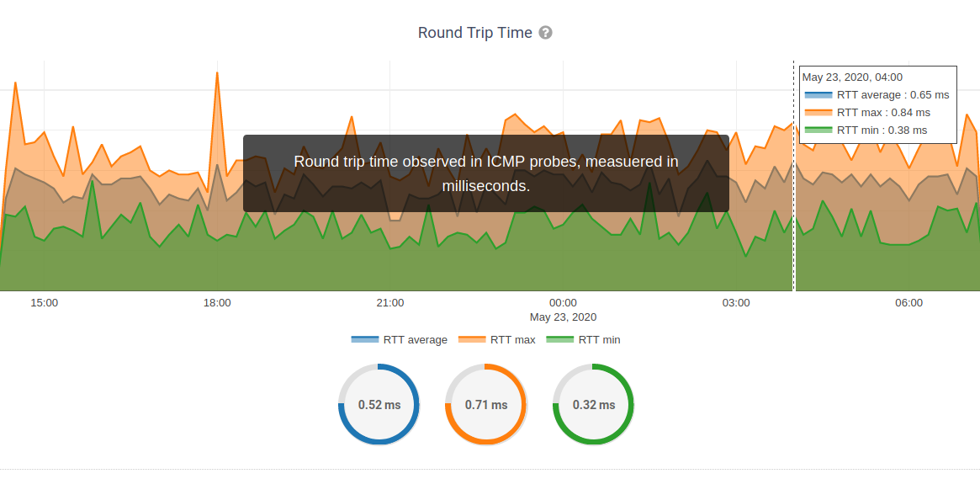Click the dark ICMP probes description tooltip

tap(486, 173)
